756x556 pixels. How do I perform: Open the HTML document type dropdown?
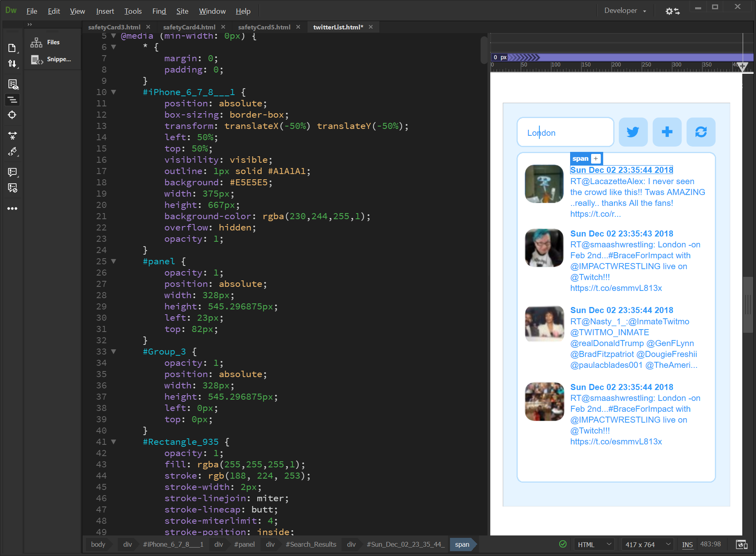click(x=594, y=545)
